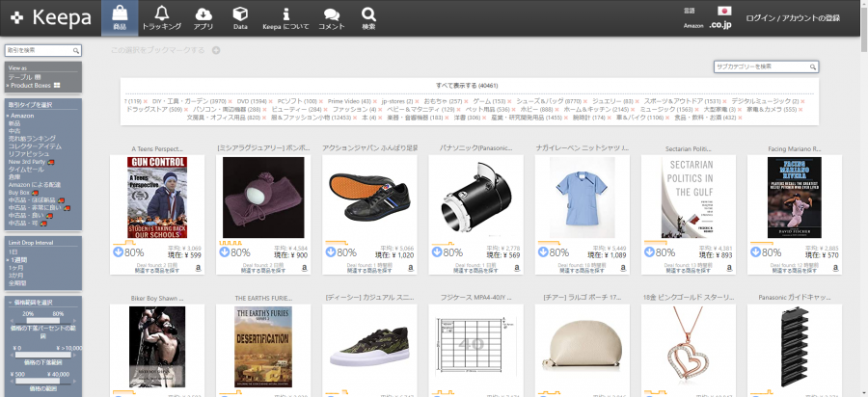Click Amazon logo icon on Facing Mariano card
Image resolution: width=868 pixels, height=397 pixels.
click(836, 268)
